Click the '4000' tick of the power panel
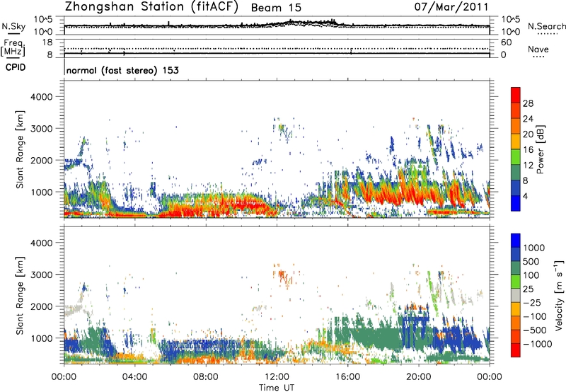Image resolution: width=566 pixels, height=392 pixels. click(42, 97)
